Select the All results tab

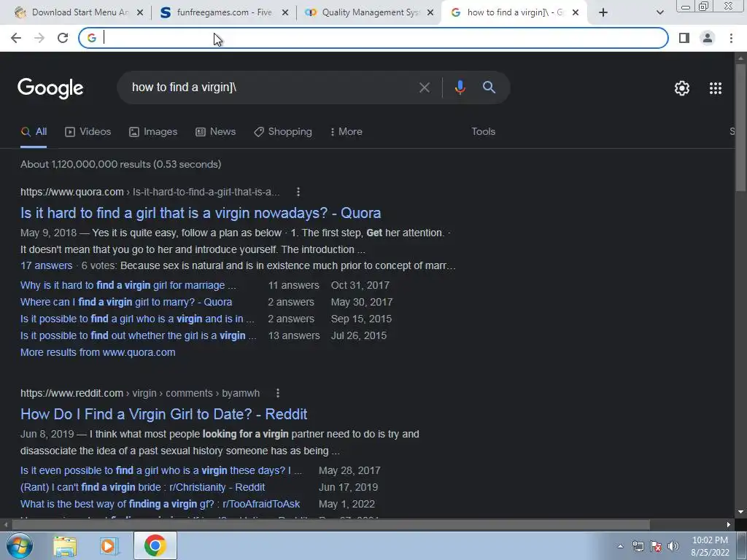point(34,132)
